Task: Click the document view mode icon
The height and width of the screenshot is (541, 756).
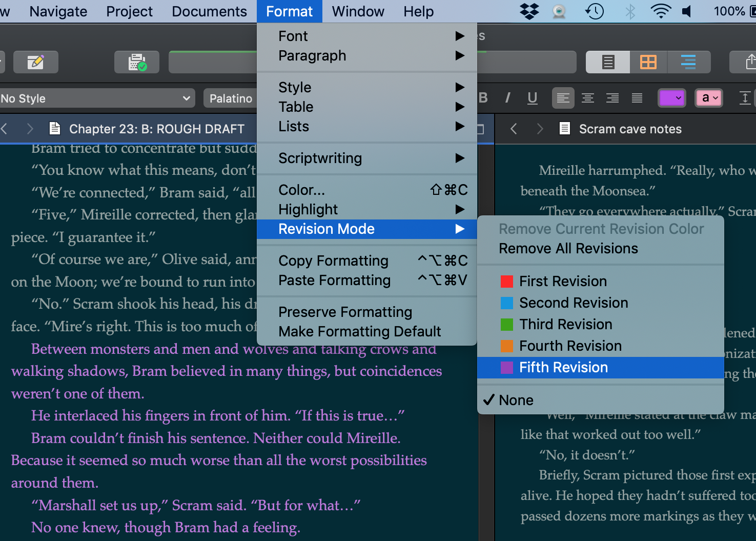Action: [607, 62]
